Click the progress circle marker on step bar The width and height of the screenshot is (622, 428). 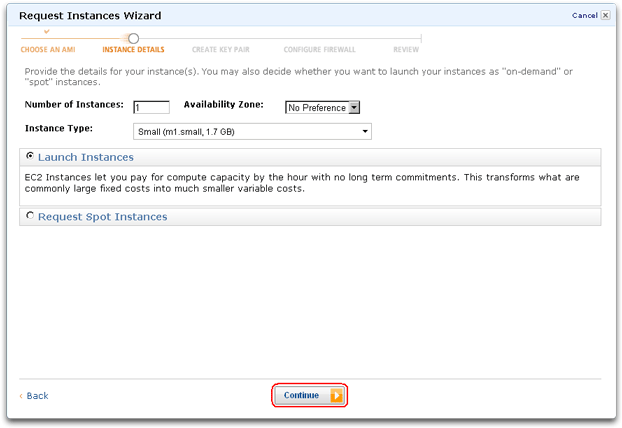point(134,38)
